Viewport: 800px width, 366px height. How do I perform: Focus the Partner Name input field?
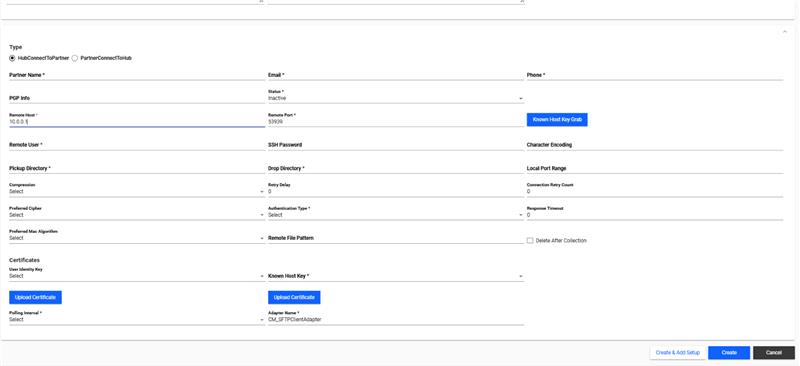click(137, 75)
